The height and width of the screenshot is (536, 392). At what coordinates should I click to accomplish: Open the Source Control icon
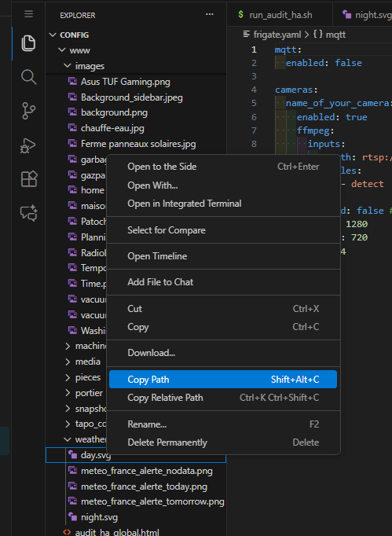tap(29, 111)
